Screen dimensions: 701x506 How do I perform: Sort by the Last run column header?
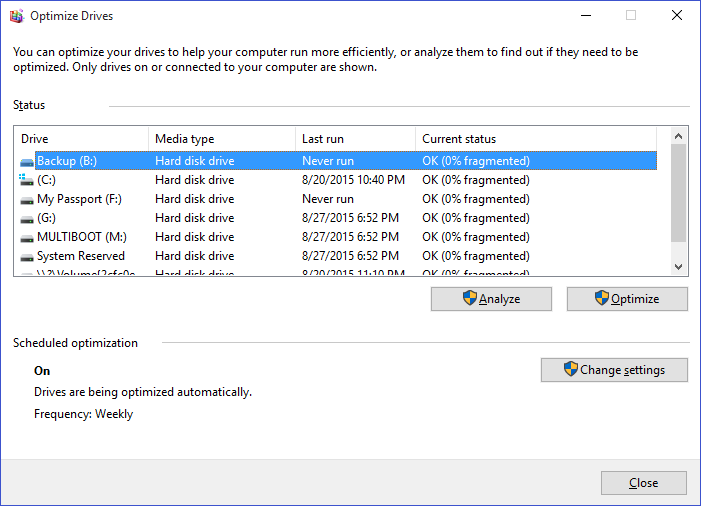[x=355, y=139]
